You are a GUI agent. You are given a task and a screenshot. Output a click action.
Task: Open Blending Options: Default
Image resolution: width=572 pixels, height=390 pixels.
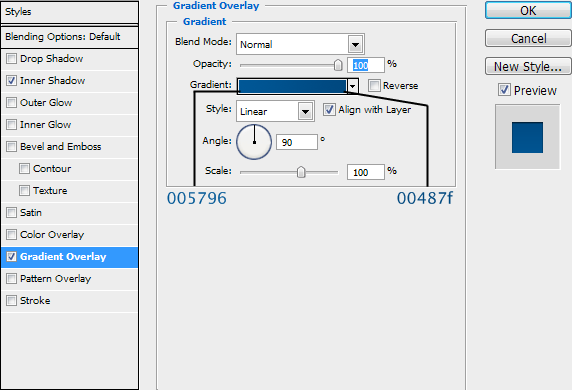point(69,37)
